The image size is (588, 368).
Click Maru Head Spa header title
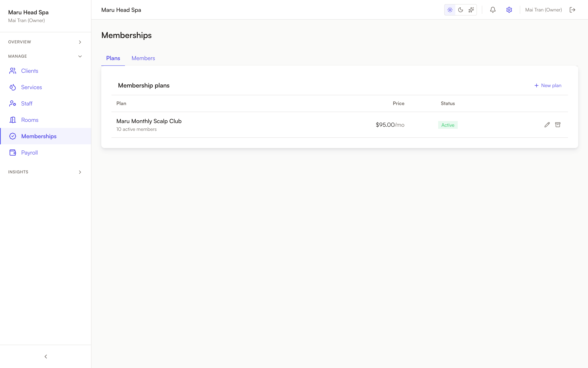[x=121, y=10]
